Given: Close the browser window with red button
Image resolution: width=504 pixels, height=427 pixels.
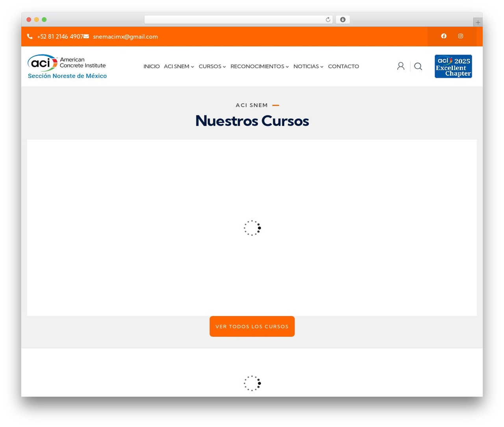Looking at the screenshot, I should (x=29, y=20).
